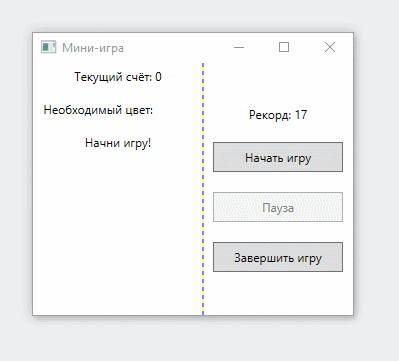Start the game with Начать игру button
The width and height of the screenshot is (399, 361).
click(x=278, y=157)
